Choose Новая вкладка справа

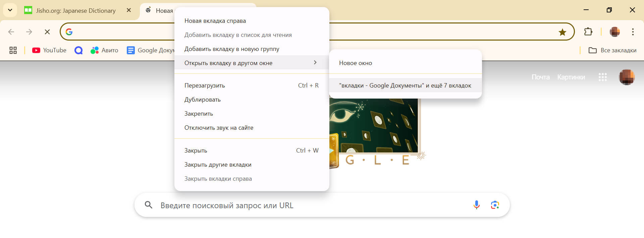point(252,21)
